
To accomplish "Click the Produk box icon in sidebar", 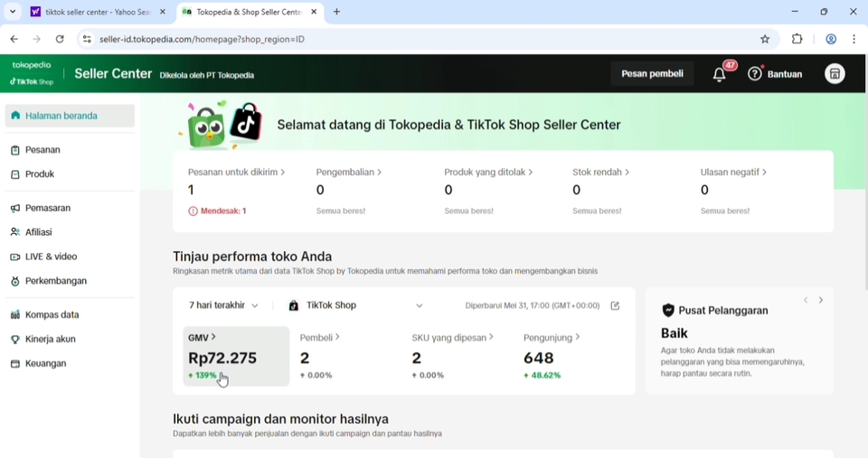I will pos(15,174).
